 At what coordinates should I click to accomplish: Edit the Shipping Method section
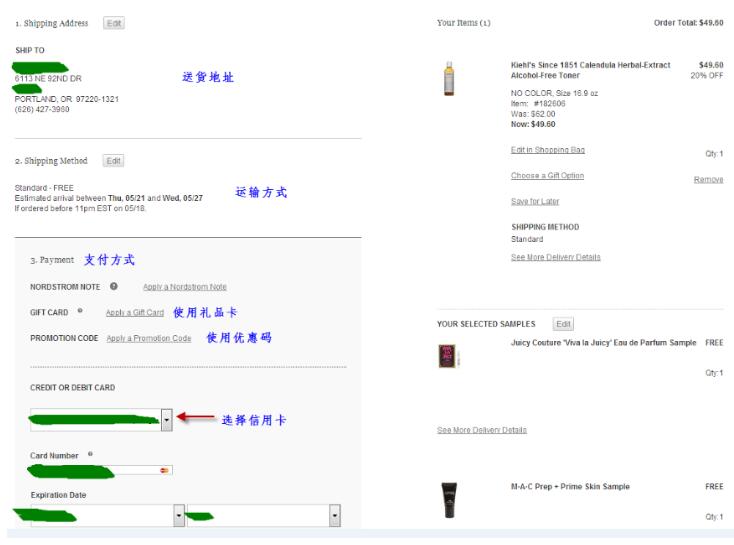point(113,161)
